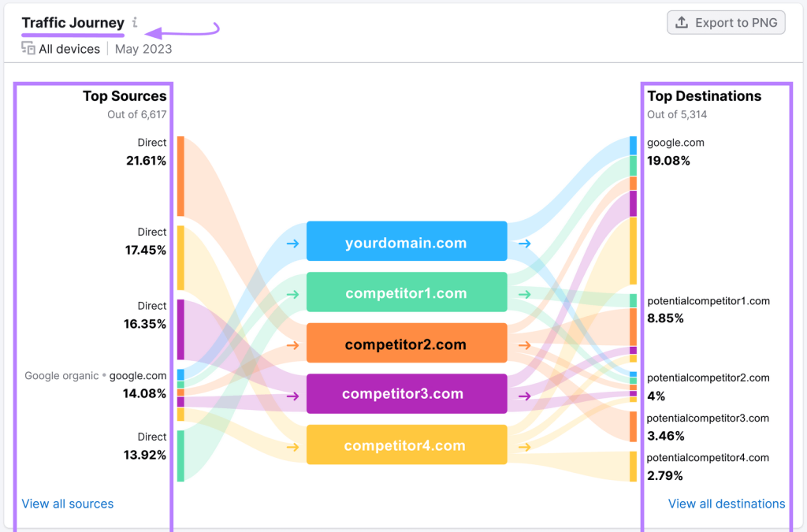Open View all sources link

[68, 504]
